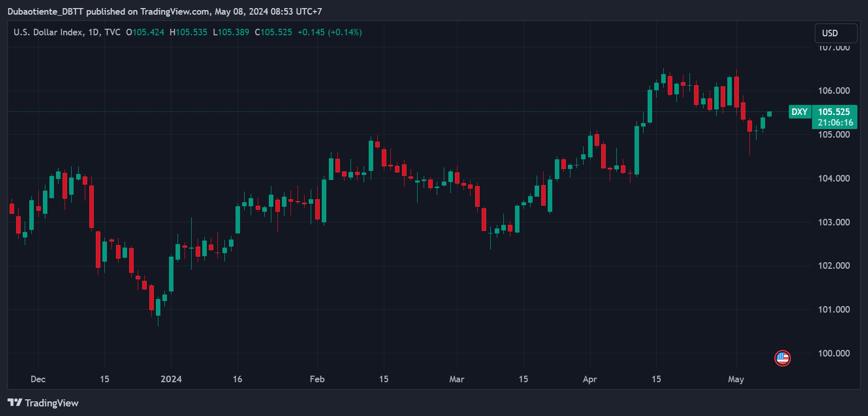Click the 106.000 price axis label

(x=834, y=91)
